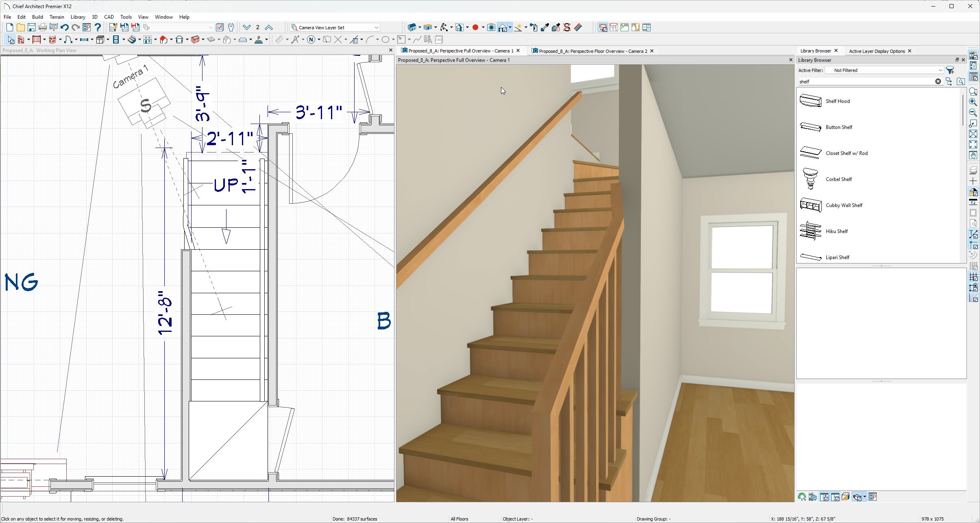Click the Material Eyedropper icon
Image resolution: width=980 pixels, height=523 pixels.
click(x=545, y=28)
